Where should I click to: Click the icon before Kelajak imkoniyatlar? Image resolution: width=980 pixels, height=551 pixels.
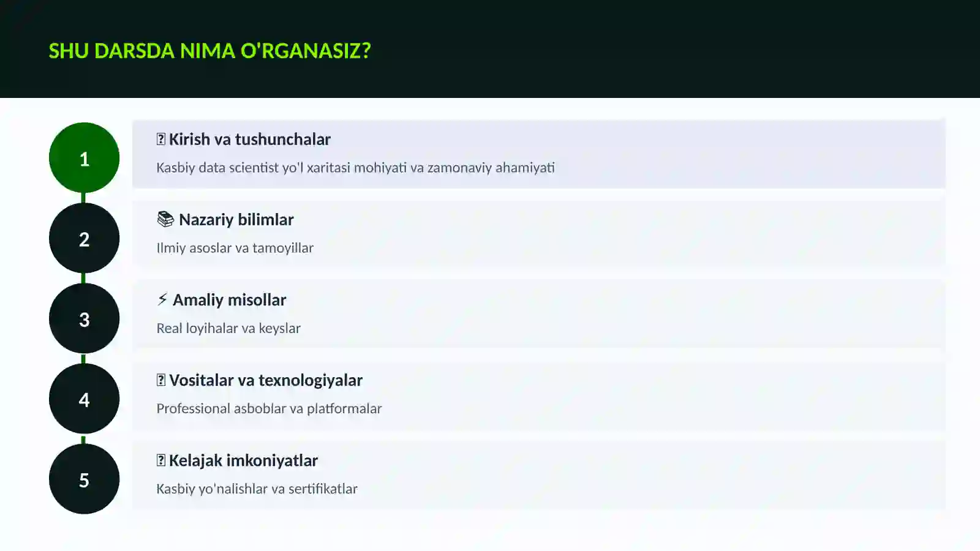(x=161, y=460)
